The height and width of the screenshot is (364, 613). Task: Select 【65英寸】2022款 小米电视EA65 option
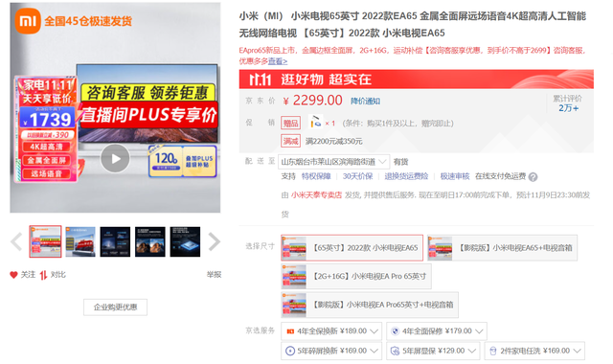click(352, 248)
